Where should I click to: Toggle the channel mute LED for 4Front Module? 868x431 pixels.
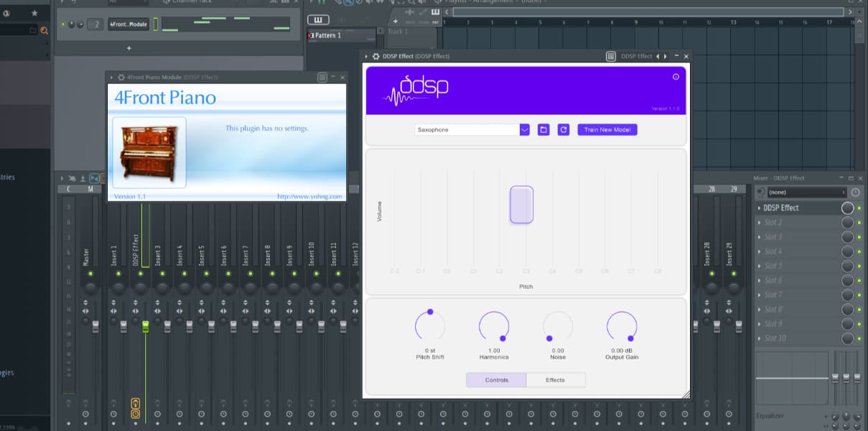click(63, 24)
